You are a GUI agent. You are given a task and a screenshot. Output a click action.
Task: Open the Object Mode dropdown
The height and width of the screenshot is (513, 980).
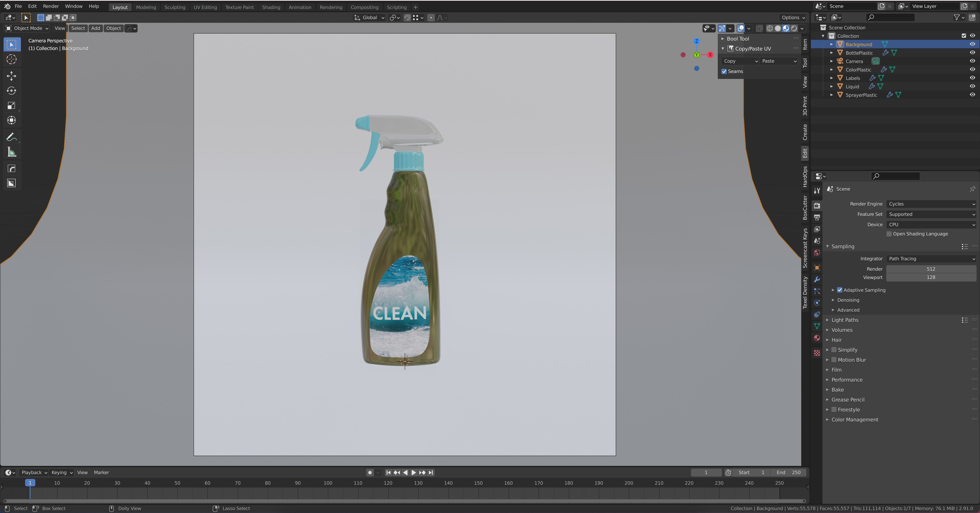coord(27,29)
